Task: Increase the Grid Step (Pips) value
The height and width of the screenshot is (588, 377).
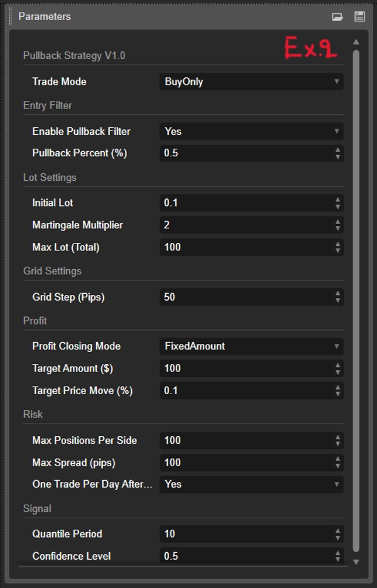Action: coord(339,294)
